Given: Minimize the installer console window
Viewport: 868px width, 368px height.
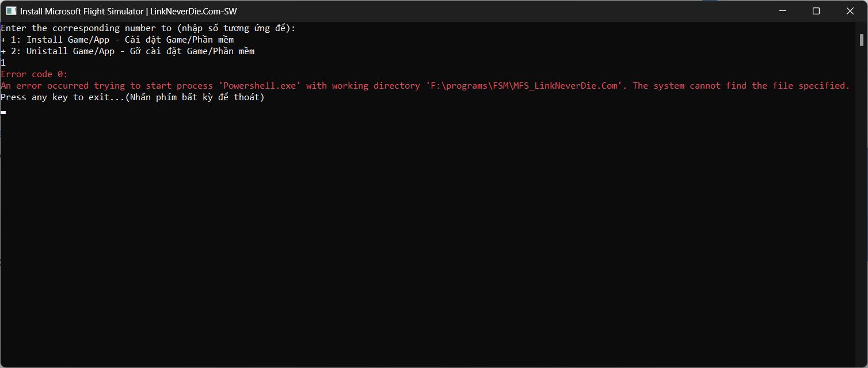Looking at the screenshot, I should (782, 11).
